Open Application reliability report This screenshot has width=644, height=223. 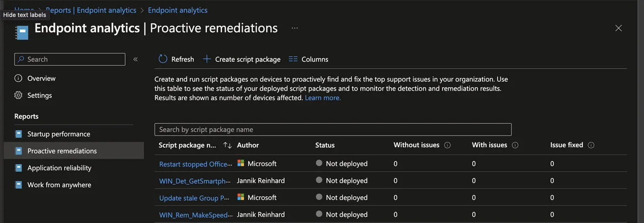(59, 168)
